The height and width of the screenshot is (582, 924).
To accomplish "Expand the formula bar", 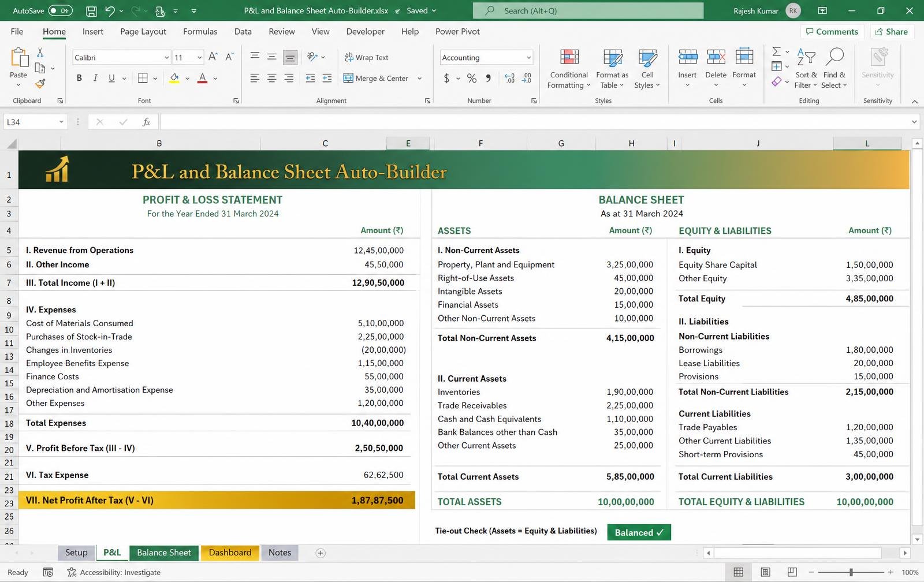I will [914, 122].
